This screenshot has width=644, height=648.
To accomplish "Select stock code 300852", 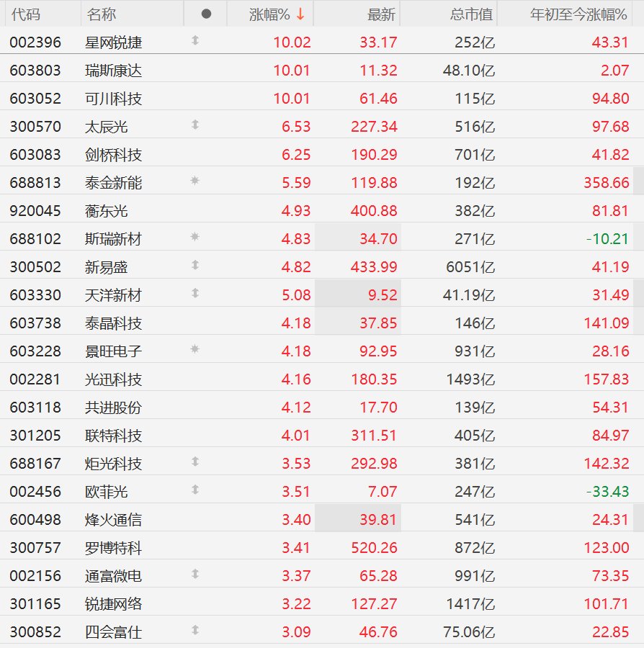I will click(35, 633).
